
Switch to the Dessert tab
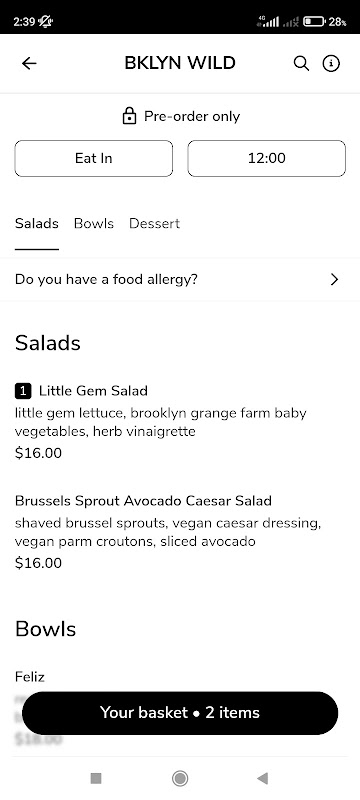tap(155, 223)
